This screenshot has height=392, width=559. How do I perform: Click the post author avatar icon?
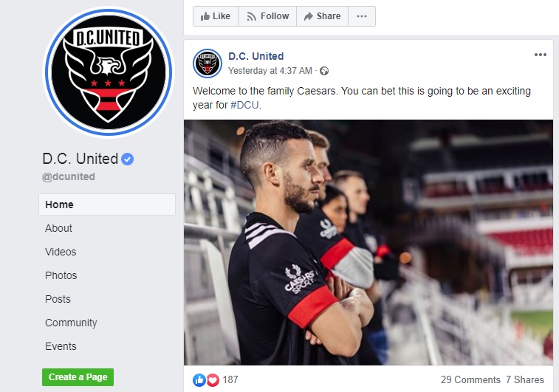[208, 63]
